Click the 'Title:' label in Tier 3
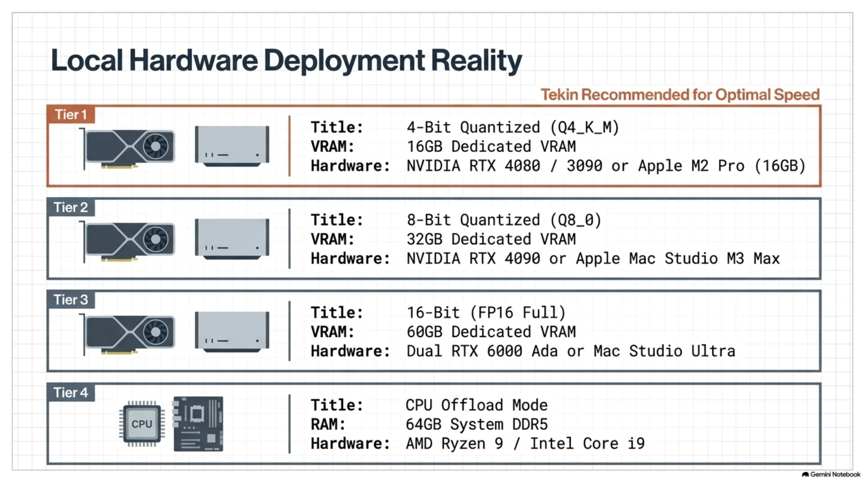Image resolution: width=868 pixels, height=484 pixels. 337,313
